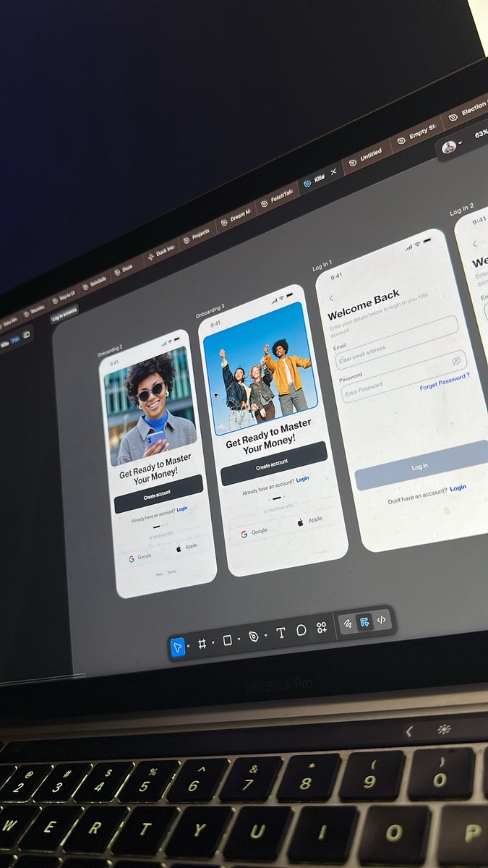Open the zoom percentage control
Viewport: 488px width, 868px height.
pyautogui.click(x=481, y=135)
